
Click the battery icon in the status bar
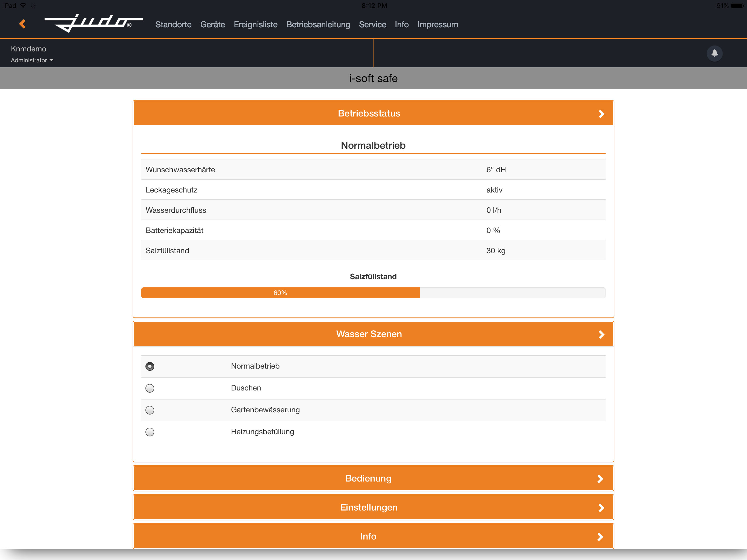[x=737, y=6]
